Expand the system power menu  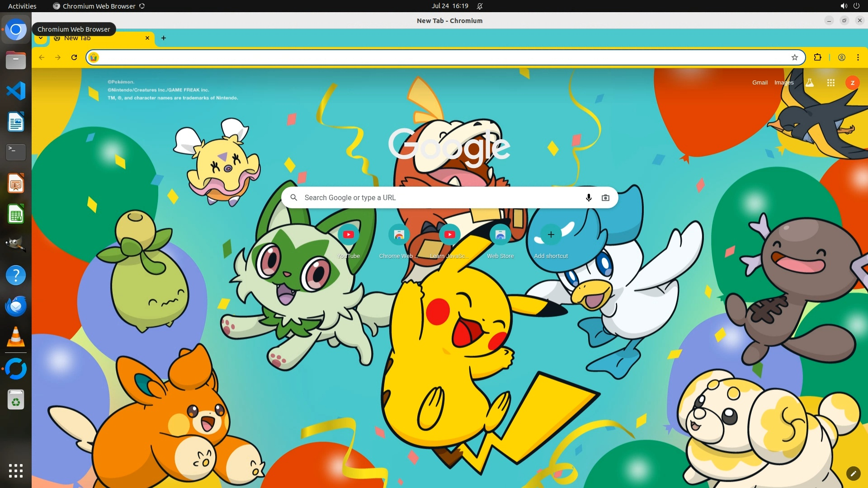[856, 6]
